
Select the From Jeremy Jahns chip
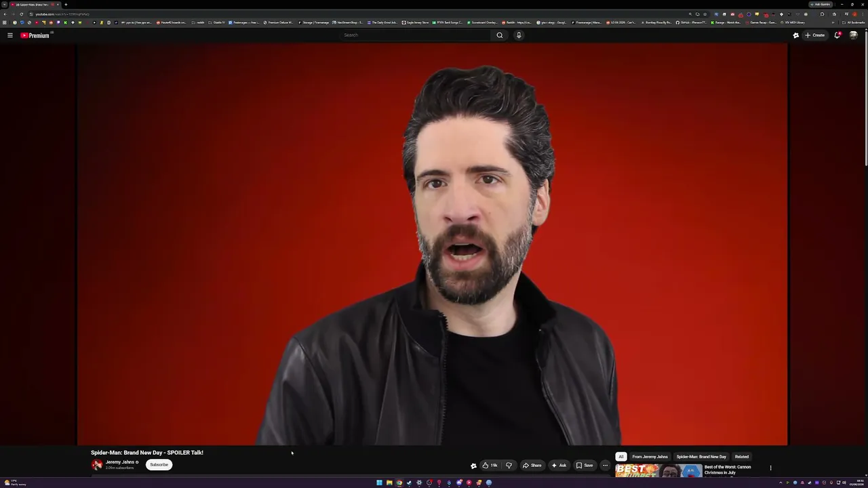point(650,457)
